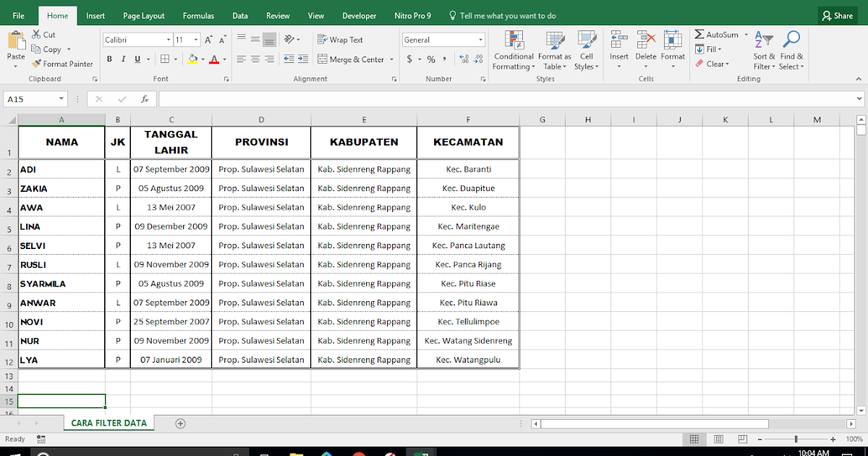This screenshot has width=868, height=456.
Task: Switch to Page Layout view in status bar
Action: point(718,439)
